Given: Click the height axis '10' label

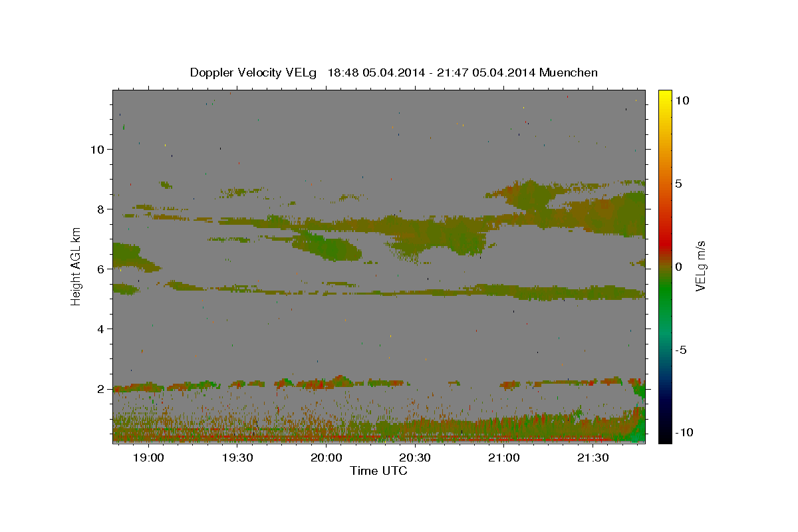Looking at the screenshot, I should pyautogui.click(x=97, y=150).
